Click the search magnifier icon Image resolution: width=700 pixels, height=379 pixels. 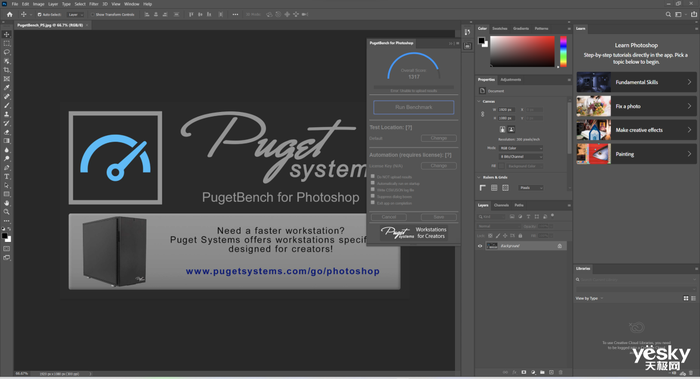coord(668,14)
